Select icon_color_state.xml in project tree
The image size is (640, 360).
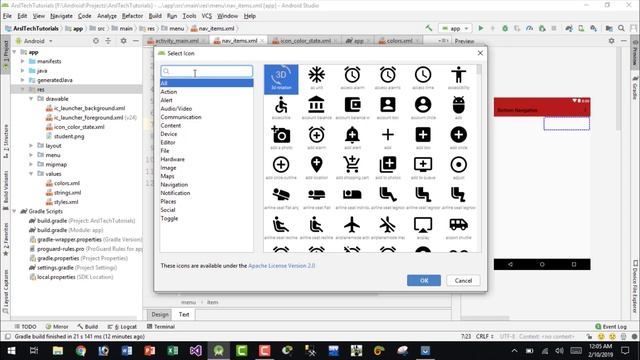75,127
